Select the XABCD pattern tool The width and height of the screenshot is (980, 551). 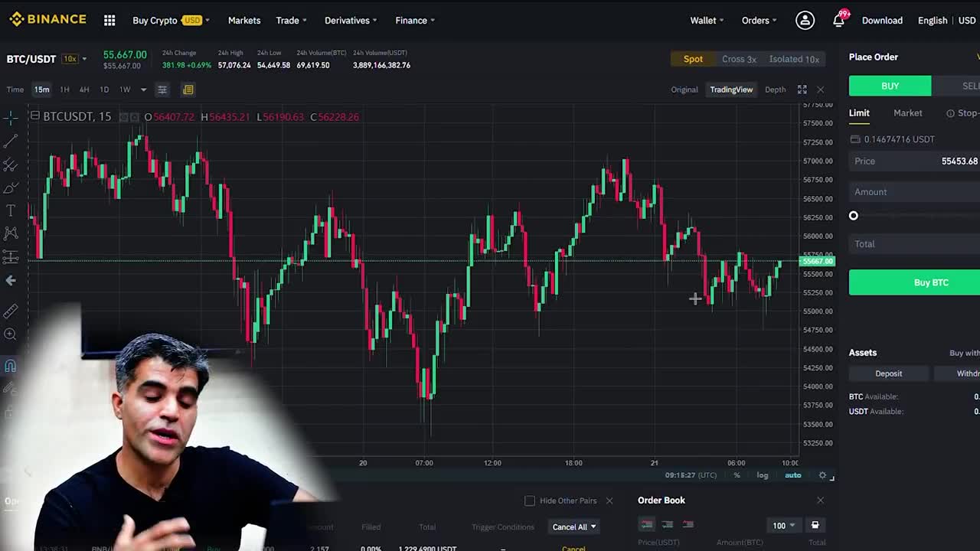11,233
